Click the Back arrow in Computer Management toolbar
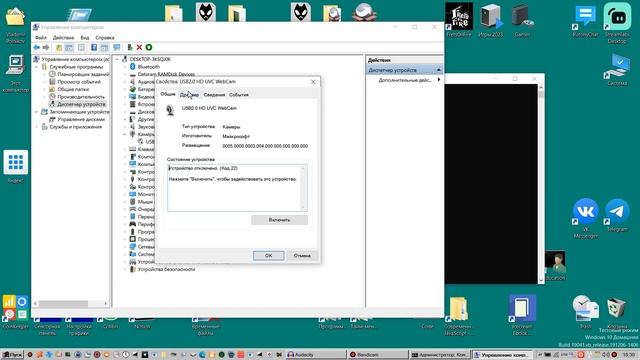Viewport: 640px width, 360px height. [x=36, y=47]
